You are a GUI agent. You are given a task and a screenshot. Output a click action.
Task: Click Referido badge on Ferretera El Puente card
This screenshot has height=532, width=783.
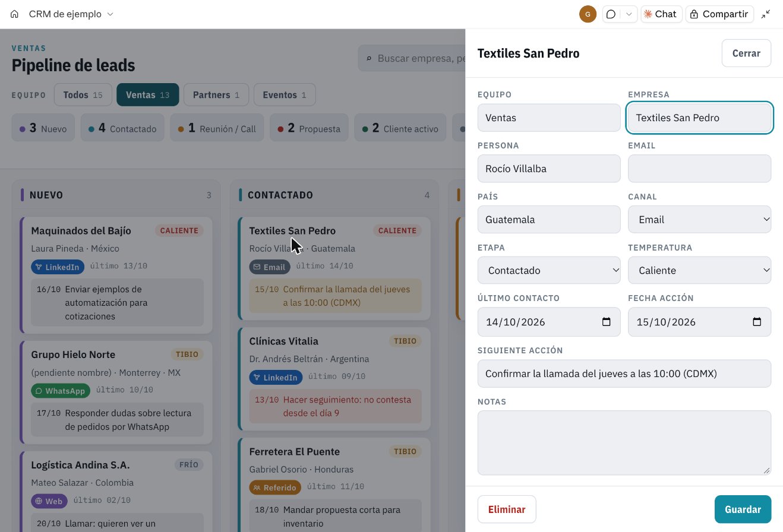point(275,488)
